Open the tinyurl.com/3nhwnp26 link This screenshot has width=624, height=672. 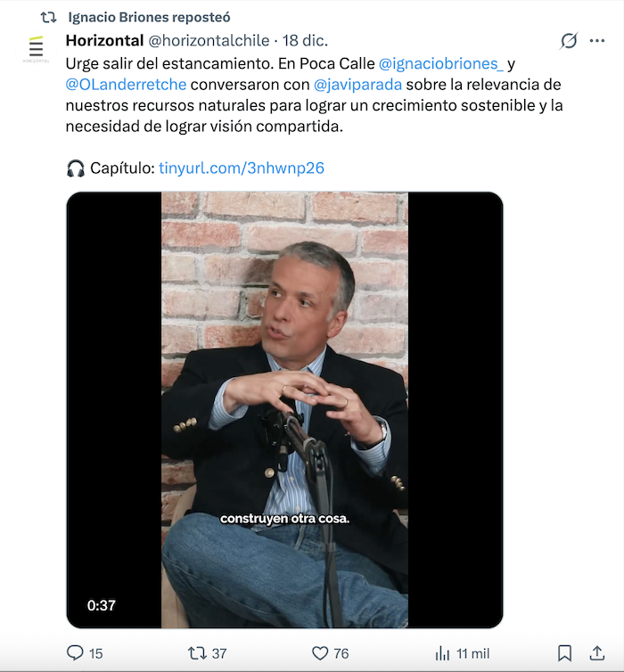(x=241, y=168)
